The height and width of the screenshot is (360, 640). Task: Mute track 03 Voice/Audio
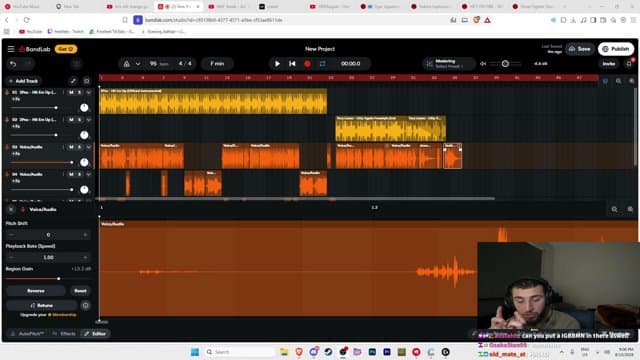[71, 147]
